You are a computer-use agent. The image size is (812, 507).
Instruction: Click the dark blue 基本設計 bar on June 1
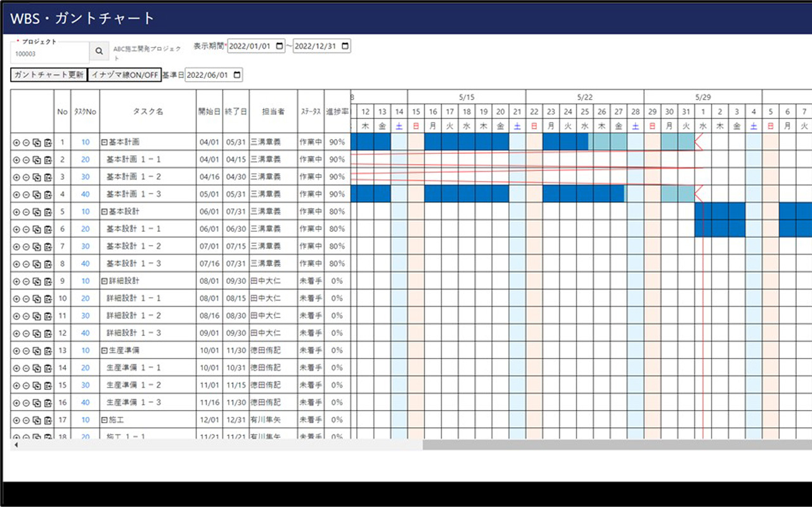pyautogui.click(x=703, y=211)
